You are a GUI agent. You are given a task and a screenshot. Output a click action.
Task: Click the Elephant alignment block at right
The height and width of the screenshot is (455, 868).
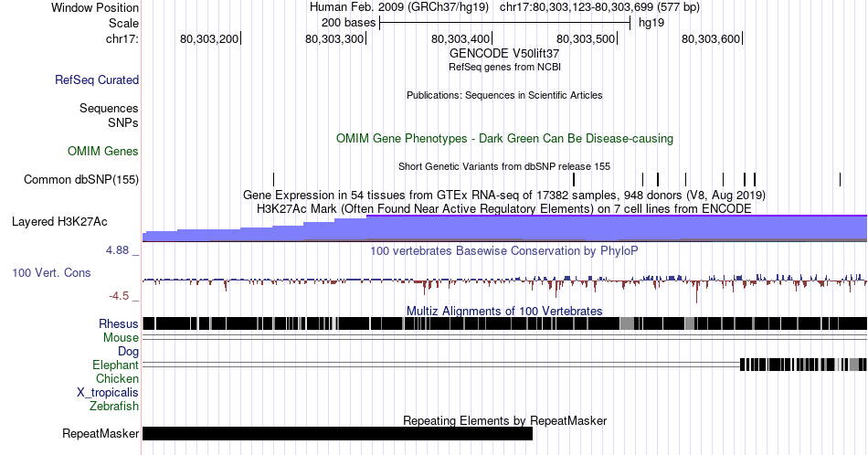point(803,365)
